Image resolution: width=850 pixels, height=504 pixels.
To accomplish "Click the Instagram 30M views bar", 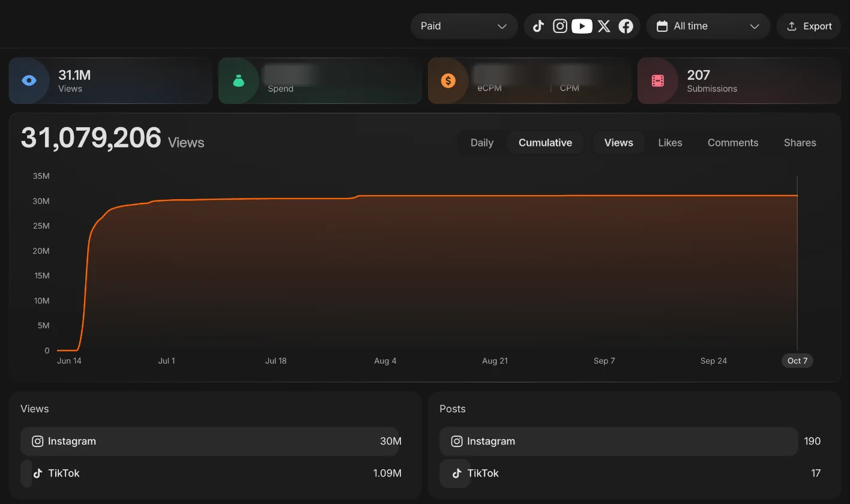I will click(x=211, y=441).
